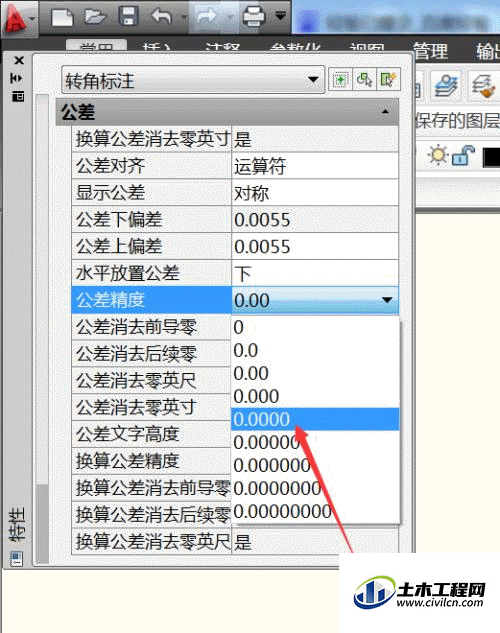Screen dimensions: 500x633
Task: Select the 换算公差消去零英寸 row
Action: coord(235,139)
